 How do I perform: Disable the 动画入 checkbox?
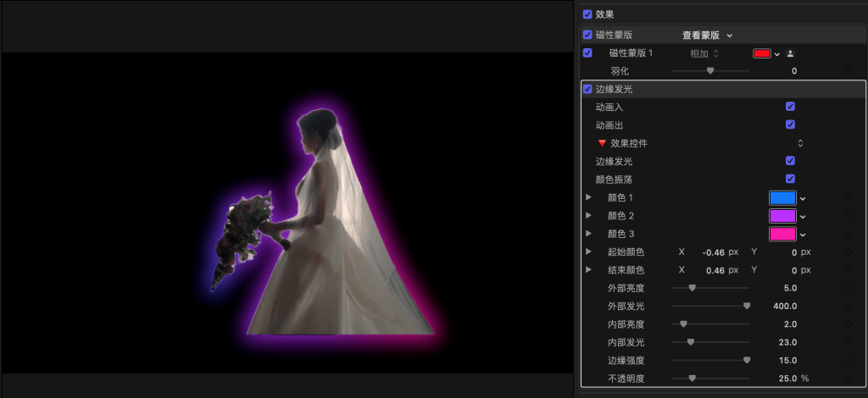click(x=790, y=107)
